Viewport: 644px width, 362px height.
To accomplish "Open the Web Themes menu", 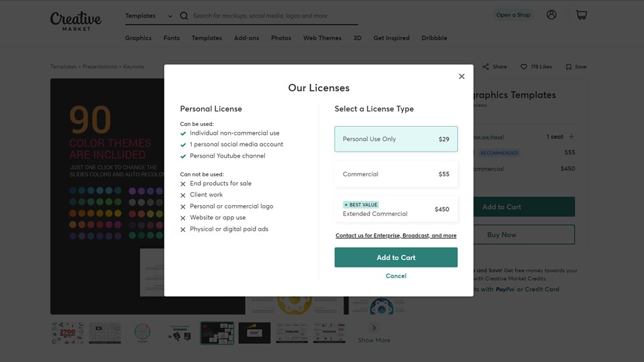I will [x=322, y=38].
